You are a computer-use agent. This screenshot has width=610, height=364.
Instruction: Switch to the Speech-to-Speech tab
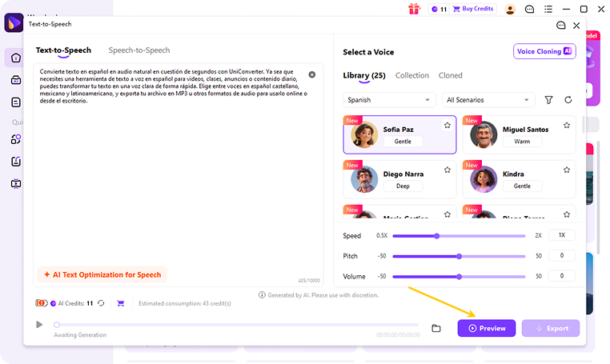[139, 50]
